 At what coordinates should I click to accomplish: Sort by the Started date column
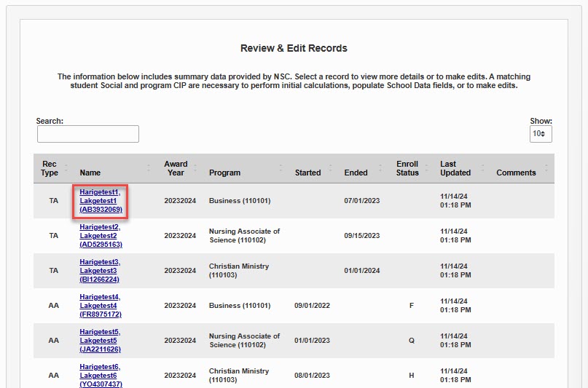pyautogui.click(x=307, y=173)
